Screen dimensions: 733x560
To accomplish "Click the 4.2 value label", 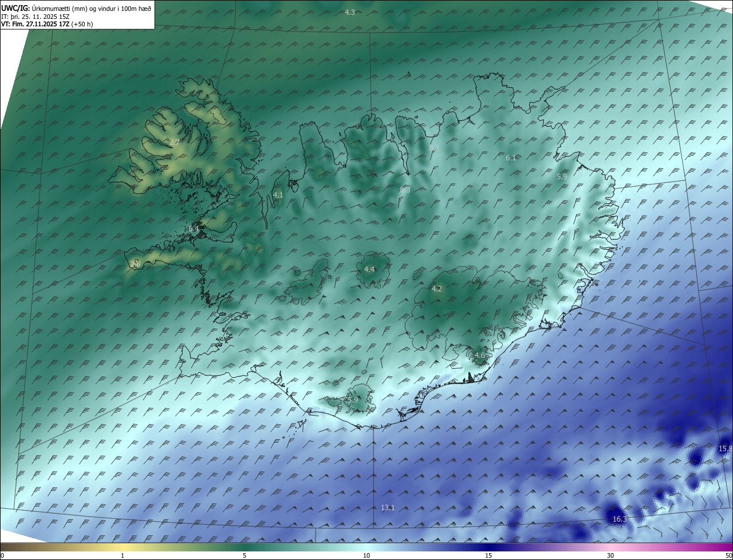I will 436,289.
